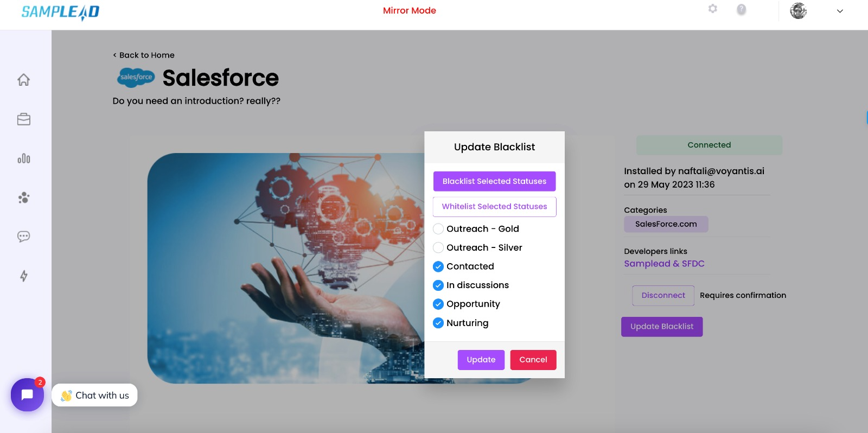Image resolution: width=868 pixels, height=433 pixels.
Task: Uncheck the In discussions status
Action: [438, 285]
